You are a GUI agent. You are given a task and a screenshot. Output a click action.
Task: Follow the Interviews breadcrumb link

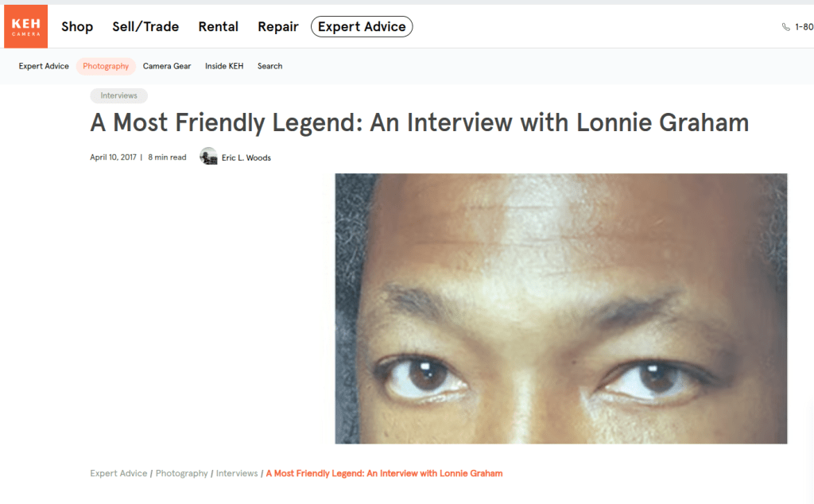coord(237,473)
